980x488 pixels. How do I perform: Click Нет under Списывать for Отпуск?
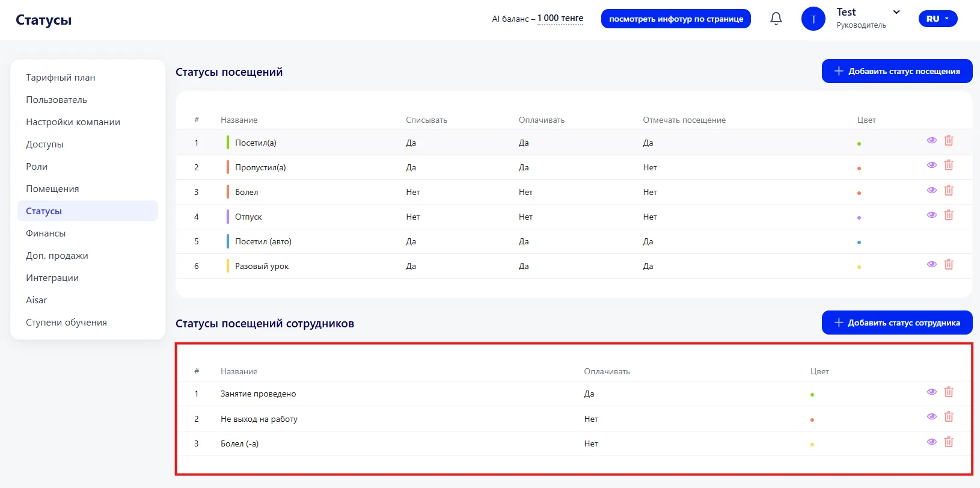click(413, 217)
